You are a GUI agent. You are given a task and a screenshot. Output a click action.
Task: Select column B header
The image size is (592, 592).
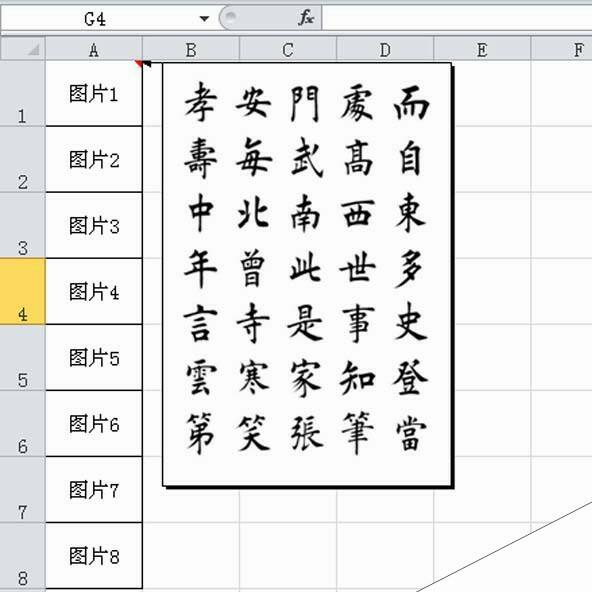pyautogui.click(x=191, y=50)
